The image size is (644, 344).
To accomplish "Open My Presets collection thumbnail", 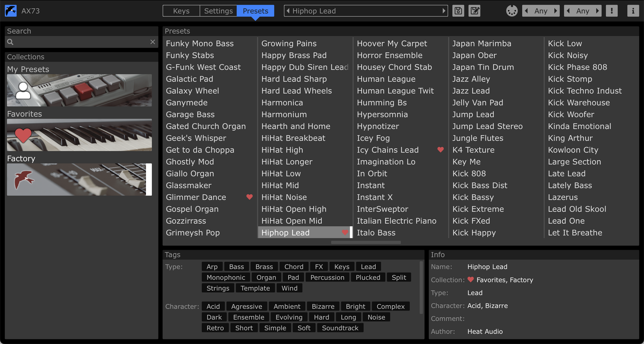I will 79,90.
